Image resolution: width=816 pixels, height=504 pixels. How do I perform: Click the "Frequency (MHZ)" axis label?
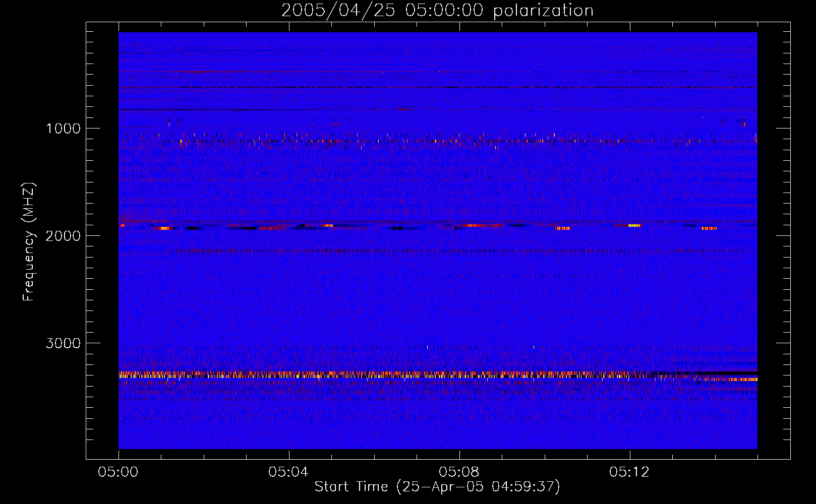click(29, 242)
